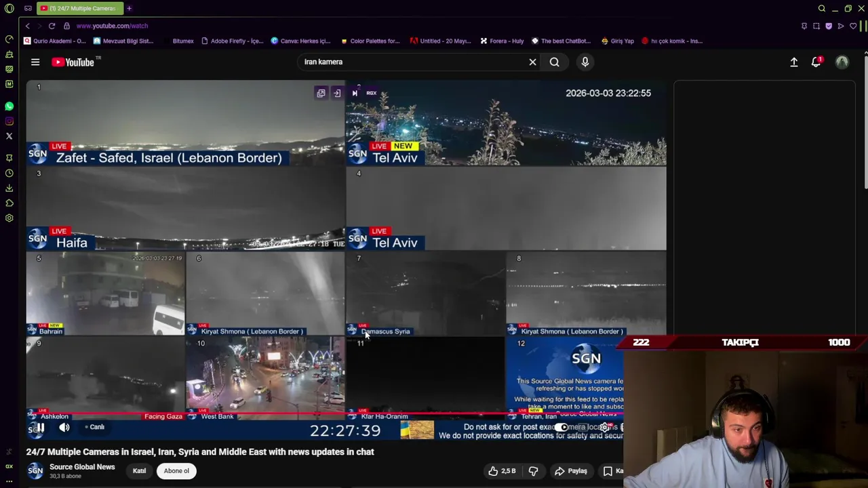Open Qurio Akademi bookmark
Viewport: 868px width, 488px height.
pyautogui.click(x=55, y=41)
